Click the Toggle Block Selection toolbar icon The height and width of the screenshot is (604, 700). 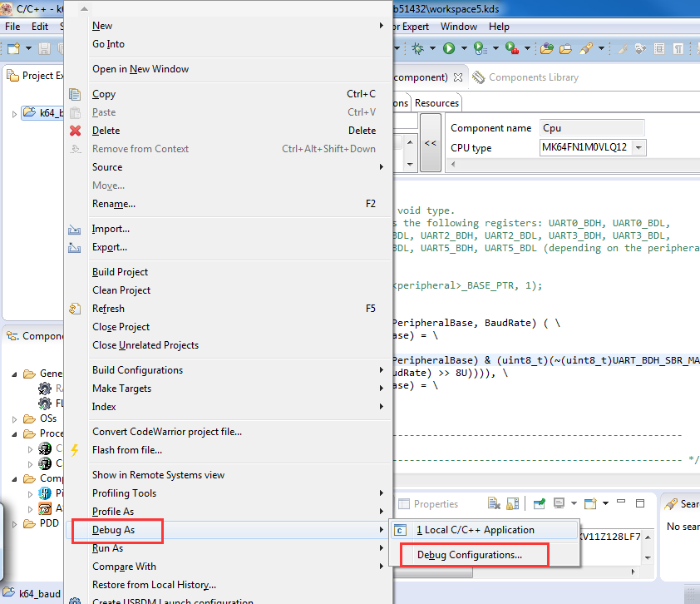pyautogui.click(x=659, y=48)
